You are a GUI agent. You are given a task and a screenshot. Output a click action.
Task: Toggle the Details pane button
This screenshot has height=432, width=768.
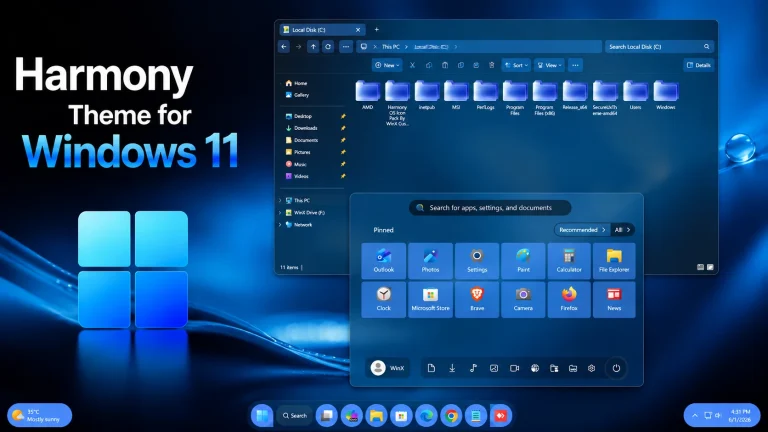[698, 65]
